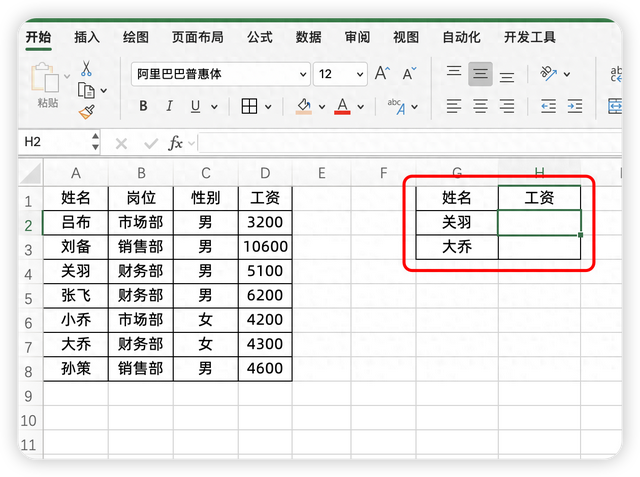Click the cancel X formula button

coord(121,143)
